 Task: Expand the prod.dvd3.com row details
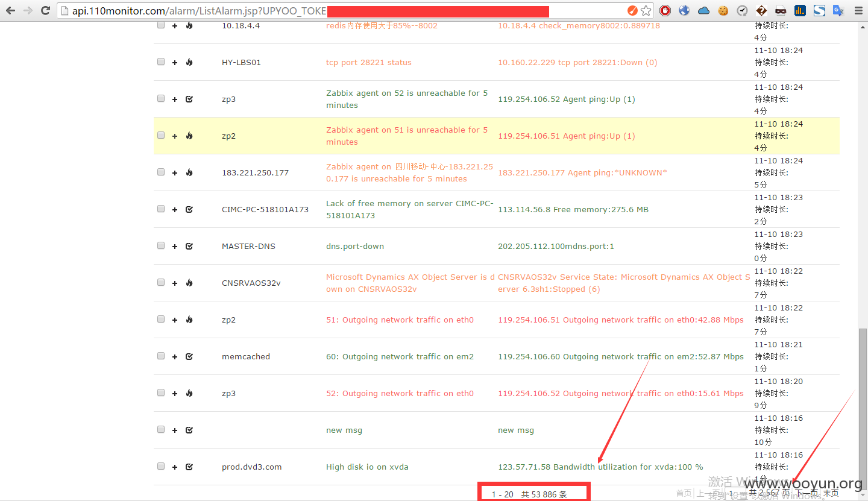tap(175, 467)
